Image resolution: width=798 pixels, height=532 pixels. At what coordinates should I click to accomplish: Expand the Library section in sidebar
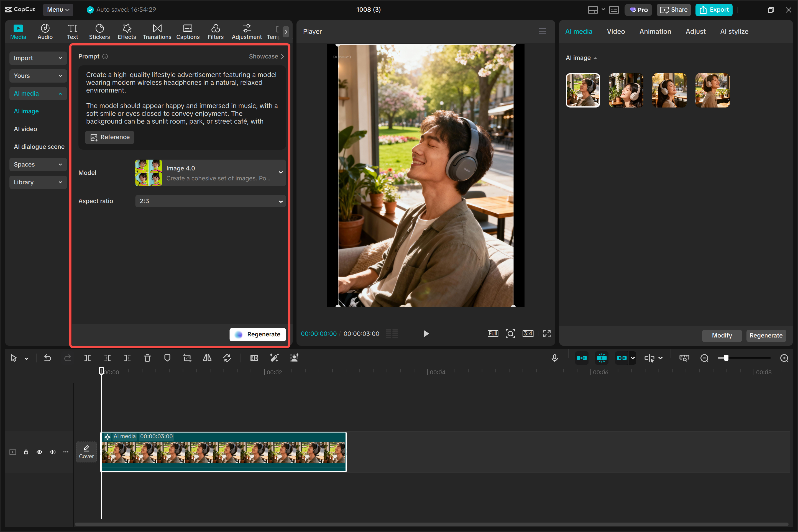38,182
